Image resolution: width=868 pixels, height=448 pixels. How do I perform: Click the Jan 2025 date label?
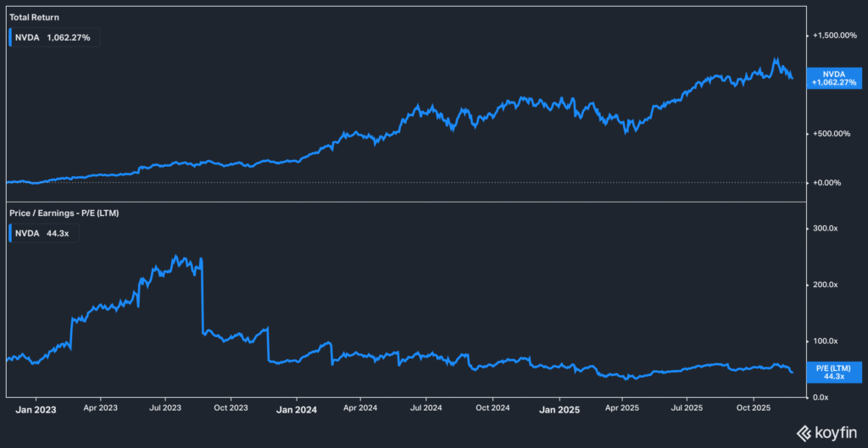pos(559,410)
